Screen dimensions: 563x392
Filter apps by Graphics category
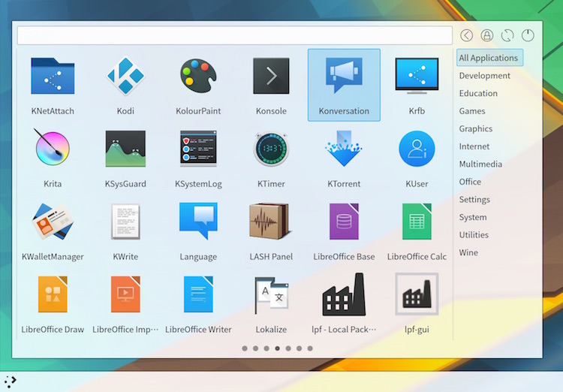[x=476, y=128]
